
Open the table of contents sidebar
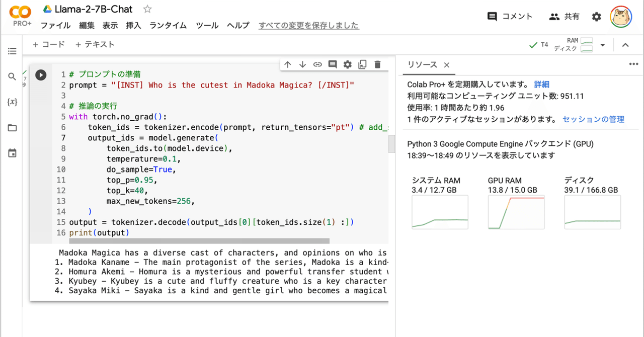pyautogui.click(x=12, y=51)
